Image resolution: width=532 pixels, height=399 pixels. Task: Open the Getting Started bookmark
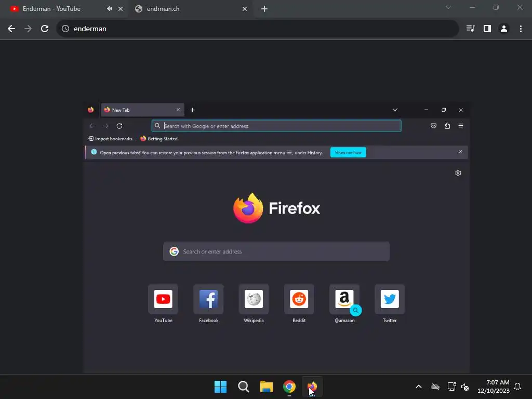click(x=159, y=139)
